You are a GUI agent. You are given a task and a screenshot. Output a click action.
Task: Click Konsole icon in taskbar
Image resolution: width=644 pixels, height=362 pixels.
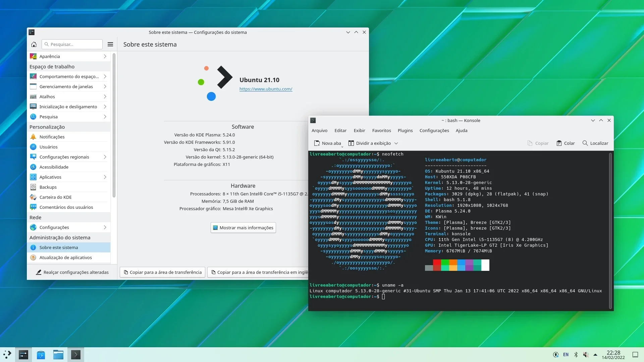coord(76,355)
